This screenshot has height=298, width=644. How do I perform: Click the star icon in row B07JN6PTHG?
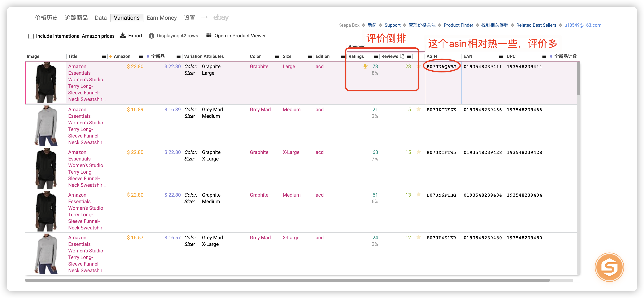419,195
